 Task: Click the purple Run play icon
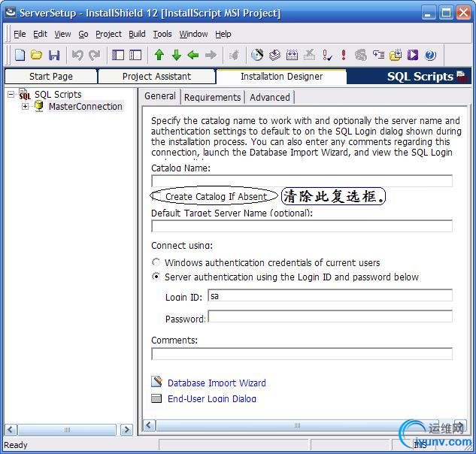click(413, 55)
